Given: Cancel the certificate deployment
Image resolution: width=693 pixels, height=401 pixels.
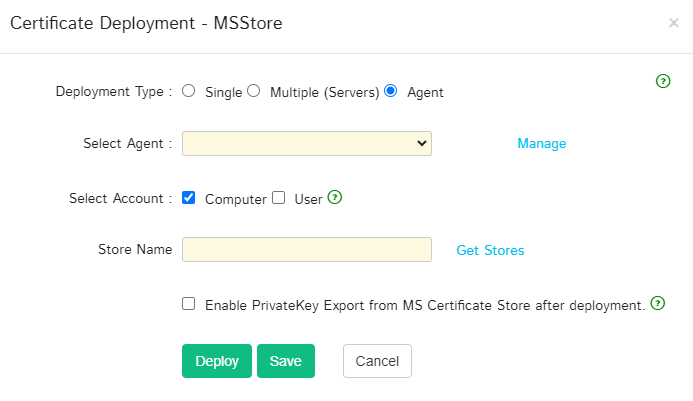Looking at the screenshot, I should click(x=377, y=361).
